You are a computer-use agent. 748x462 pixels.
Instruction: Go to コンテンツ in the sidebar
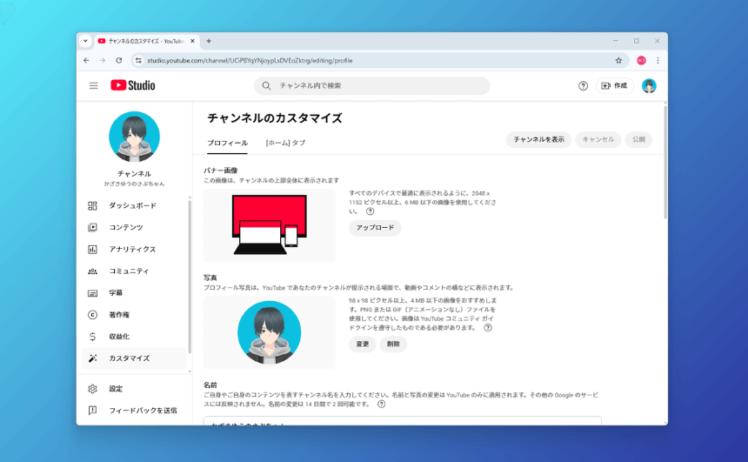coord(126,228)
